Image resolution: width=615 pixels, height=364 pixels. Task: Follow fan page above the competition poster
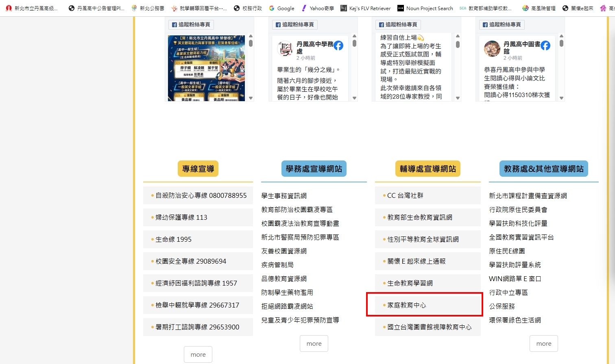click(191, 25)
